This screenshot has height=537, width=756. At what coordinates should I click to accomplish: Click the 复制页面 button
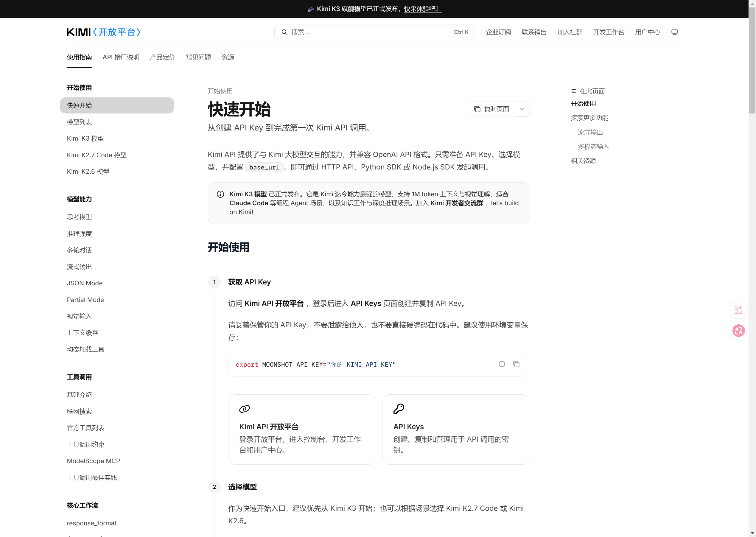[x=491, y=109]
